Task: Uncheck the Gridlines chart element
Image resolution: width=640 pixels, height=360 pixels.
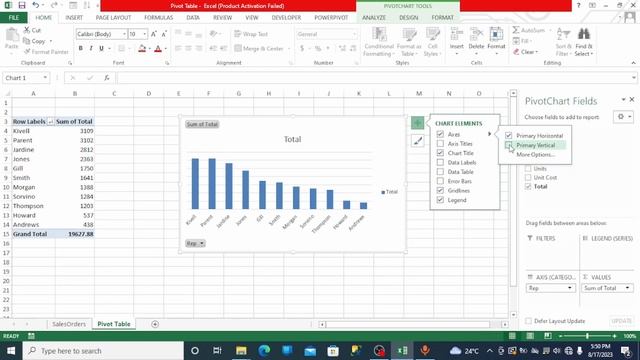Action: tap(440, 190)
